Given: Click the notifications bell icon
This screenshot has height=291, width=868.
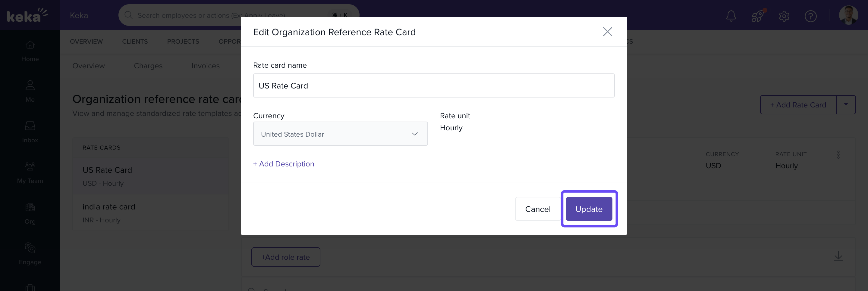Looking at the screenshot, I should (x=731, y=16).
